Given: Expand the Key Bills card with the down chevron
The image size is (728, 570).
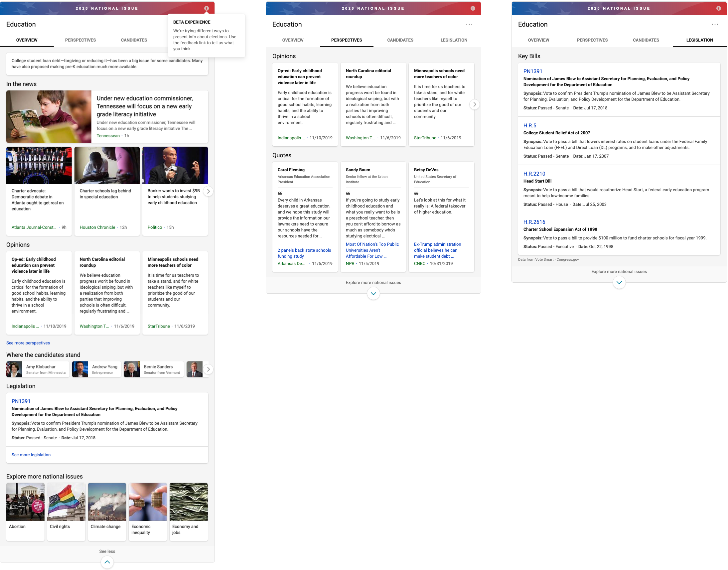Looking at the screenshot, I should 619,282.
